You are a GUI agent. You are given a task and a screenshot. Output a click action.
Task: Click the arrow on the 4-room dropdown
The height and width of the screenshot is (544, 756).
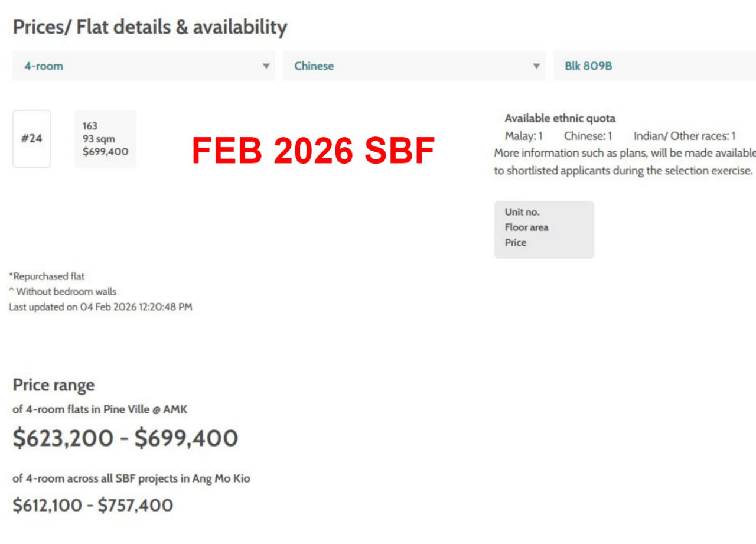click(x=266, y=66)
